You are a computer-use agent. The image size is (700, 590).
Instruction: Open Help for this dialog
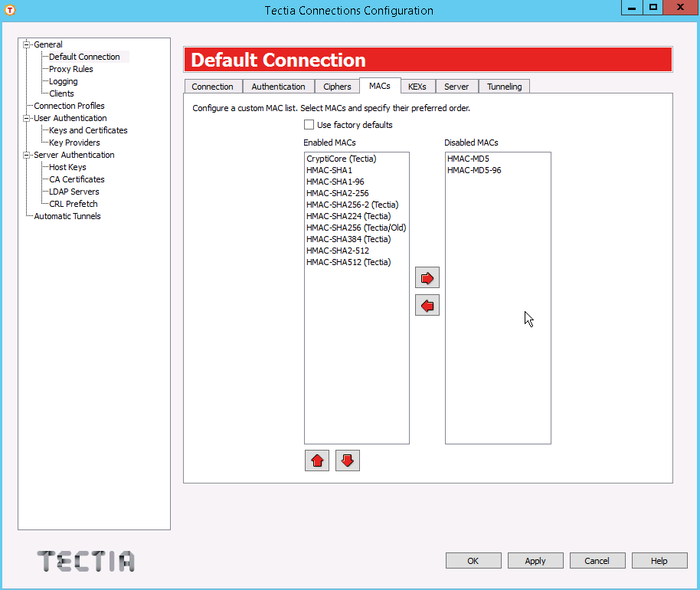tap(659, 561)
